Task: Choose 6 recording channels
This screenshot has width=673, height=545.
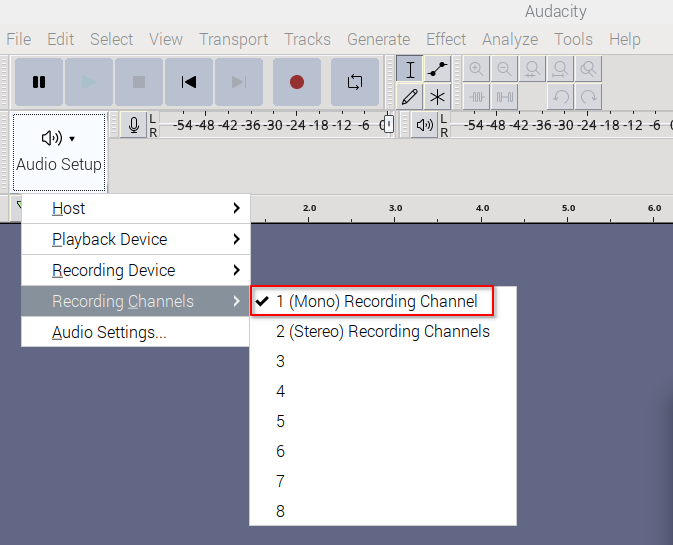Action: tap(383, 451)
